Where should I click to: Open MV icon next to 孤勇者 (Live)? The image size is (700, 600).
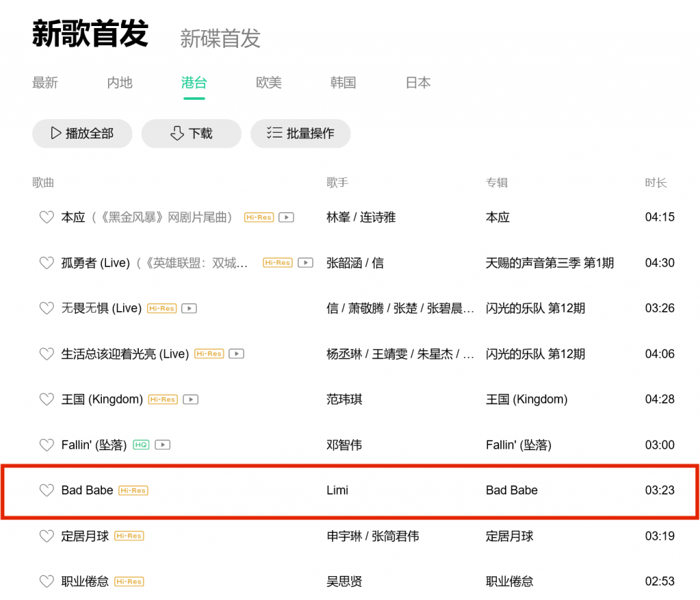coord(306,263)
